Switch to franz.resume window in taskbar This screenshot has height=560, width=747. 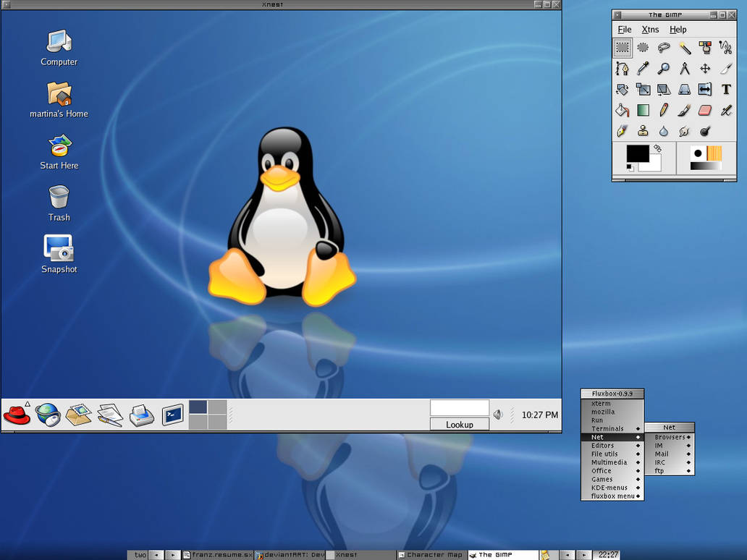click(x=218, y=555)
